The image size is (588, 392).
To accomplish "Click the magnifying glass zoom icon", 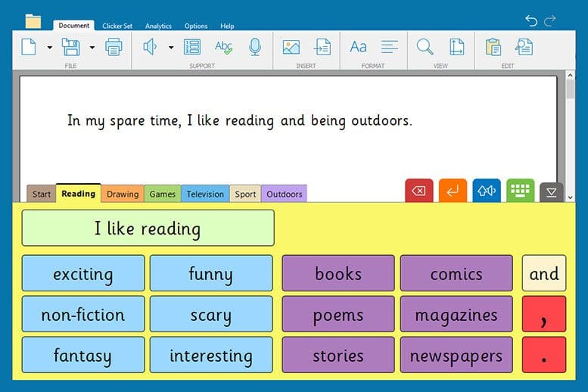I will point(425,47).
